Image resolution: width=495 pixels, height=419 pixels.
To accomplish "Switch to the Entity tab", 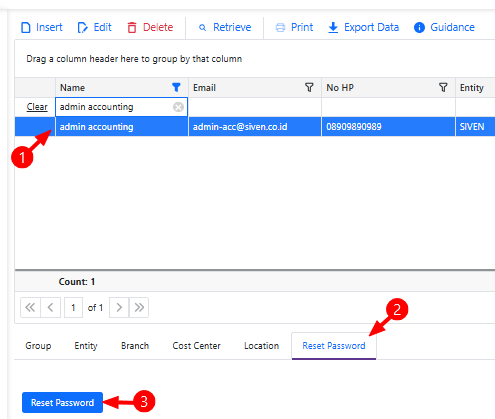I will pos(86,346).
